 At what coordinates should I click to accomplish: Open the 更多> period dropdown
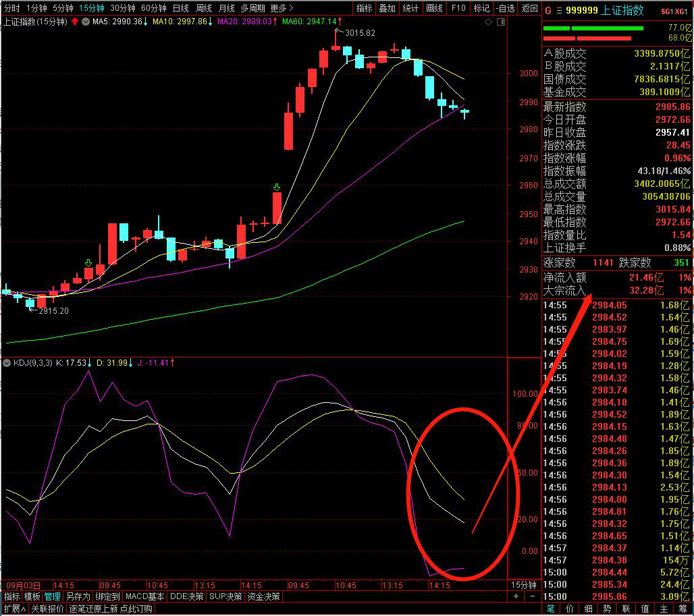(282, 8)
